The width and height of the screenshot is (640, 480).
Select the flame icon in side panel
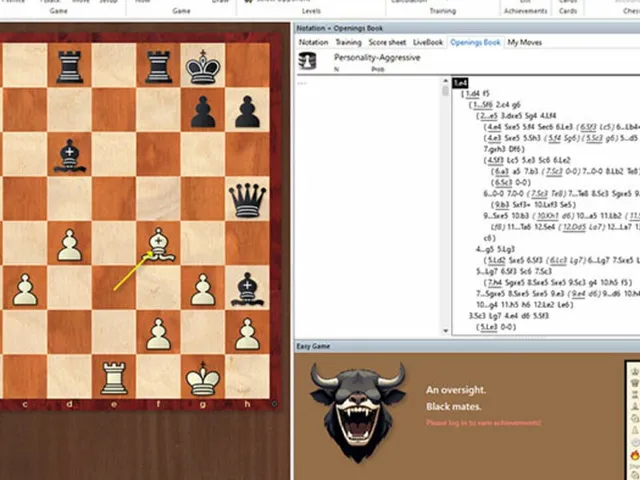[x=635, y=455]
